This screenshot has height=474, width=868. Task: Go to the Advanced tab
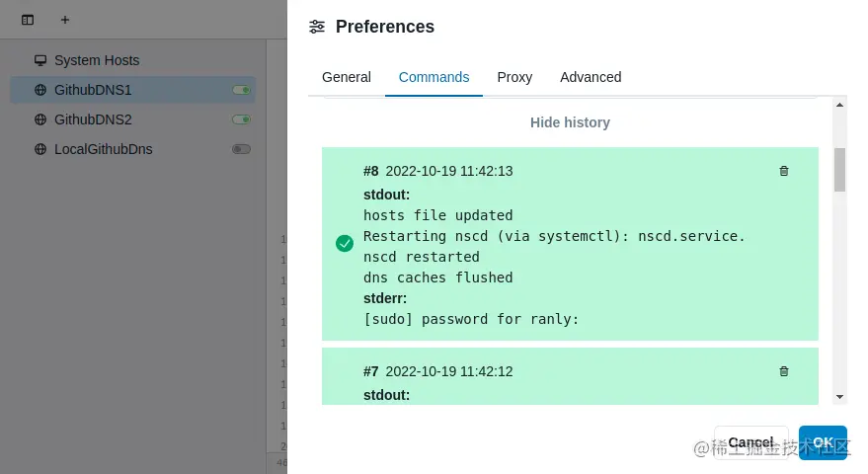pyautogui.click(x=591, y=77)
